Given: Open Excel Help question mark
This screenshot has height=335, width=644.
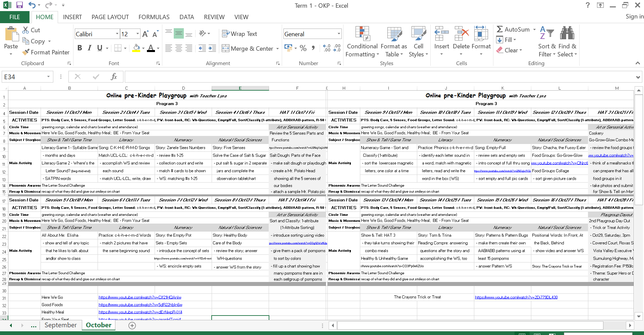Looking at the screenshot, I should 587,5.
